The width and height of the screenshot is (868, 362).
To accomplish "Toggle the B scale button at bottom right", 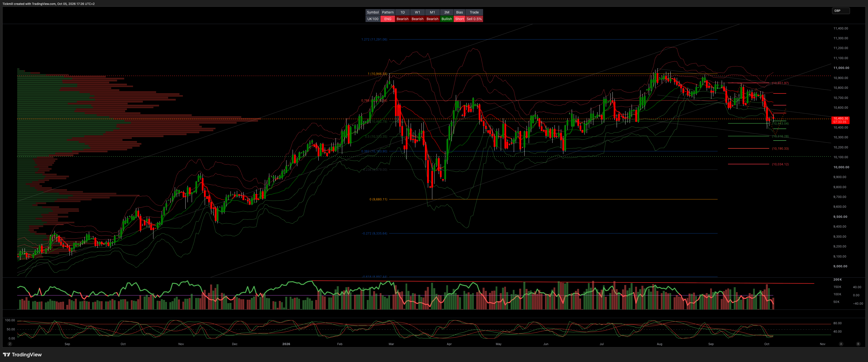I will (858, 344).
